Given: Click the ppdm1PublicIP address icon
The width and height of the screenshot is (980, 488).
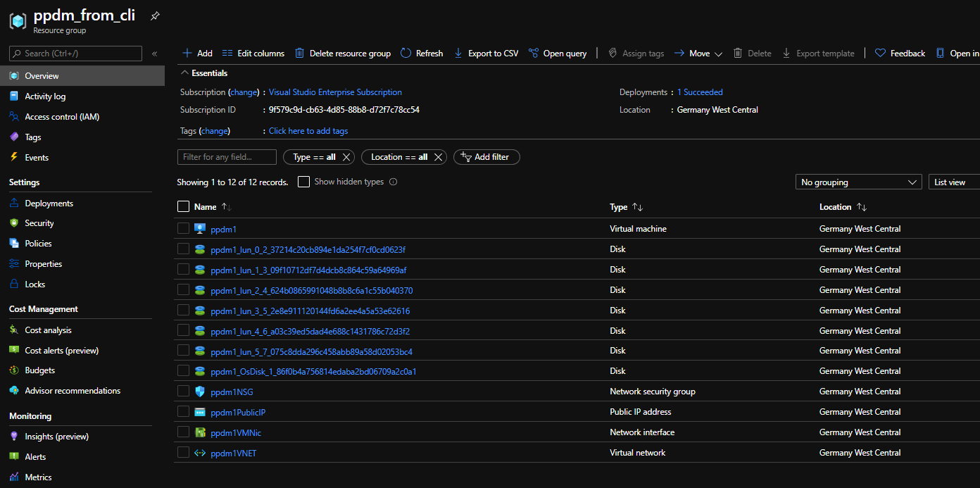Looking at the screenshot, I should tap(200, 412).
